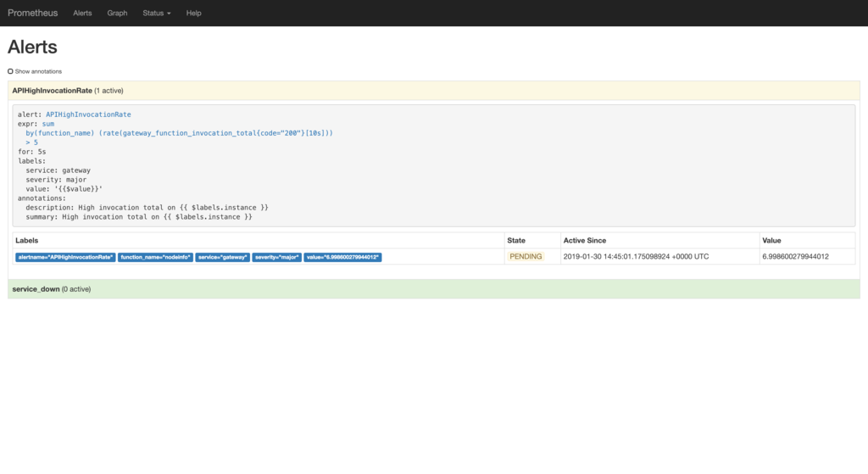
Task: Open the sum expression link in rule
Action: pos(48,124)
